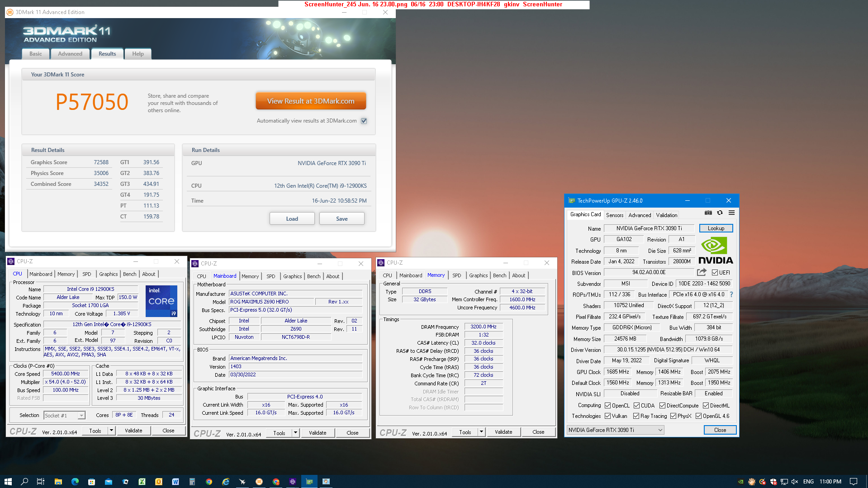Open notification center icon
This screenshot has height=488, width=868.
click(x=854, y=482)
